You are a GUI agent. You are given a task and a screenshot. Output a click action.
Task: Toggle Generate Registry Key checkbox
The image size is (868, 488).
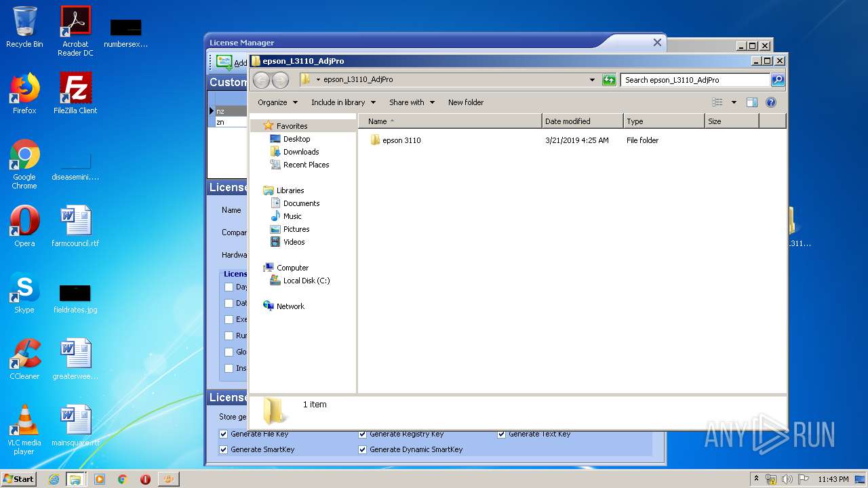(363, 434)
